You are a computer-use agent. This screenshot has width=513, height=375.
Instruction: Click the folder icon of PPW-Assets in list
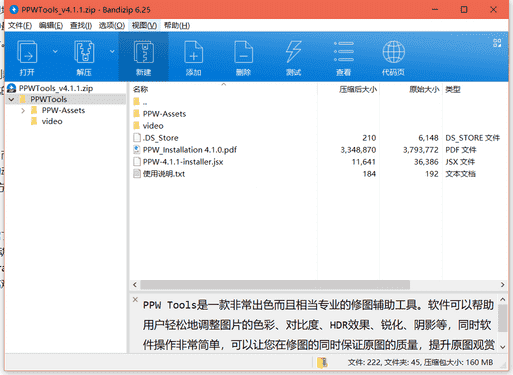137,114
